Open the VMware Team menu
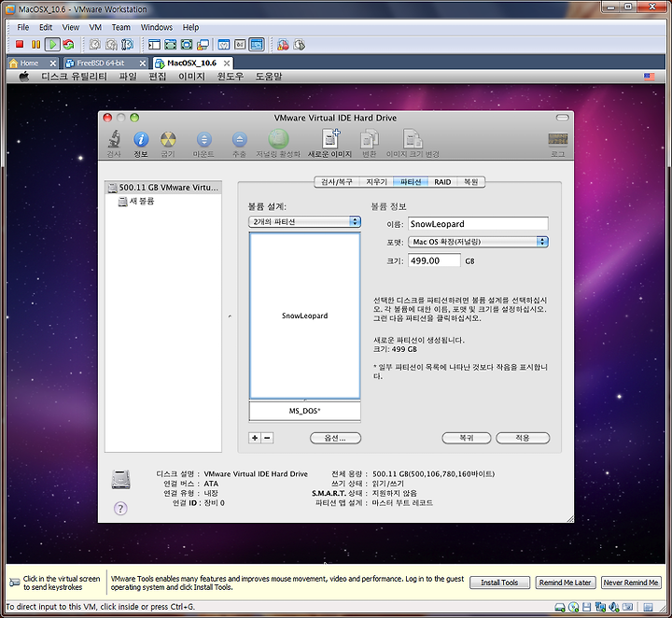 (x=120, y=27)
